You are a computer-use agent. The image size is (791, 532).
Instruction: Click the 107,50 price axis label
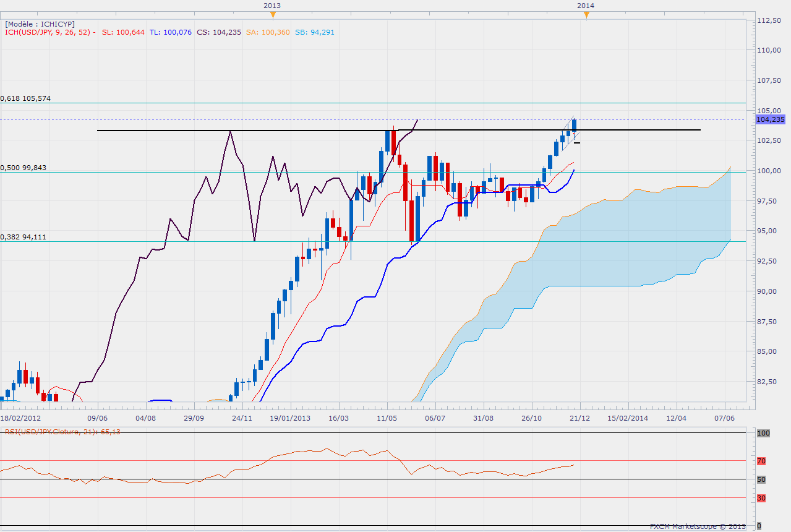coord(768,80)
